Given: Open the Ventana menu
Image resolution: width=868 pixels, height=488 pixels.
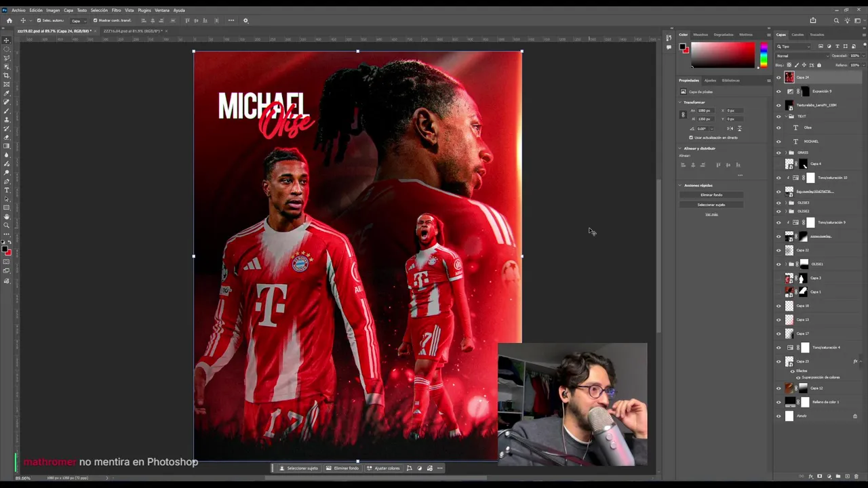Looking at the screenshot, I should point(162,10).
